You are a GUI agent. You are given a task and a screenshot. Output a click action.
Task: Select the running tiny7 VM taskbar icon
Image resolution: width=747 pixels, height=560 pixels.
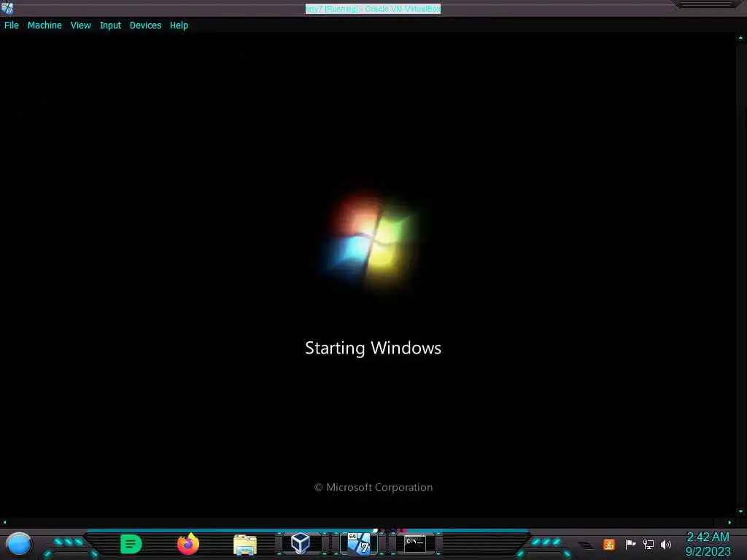click(359, 544)
